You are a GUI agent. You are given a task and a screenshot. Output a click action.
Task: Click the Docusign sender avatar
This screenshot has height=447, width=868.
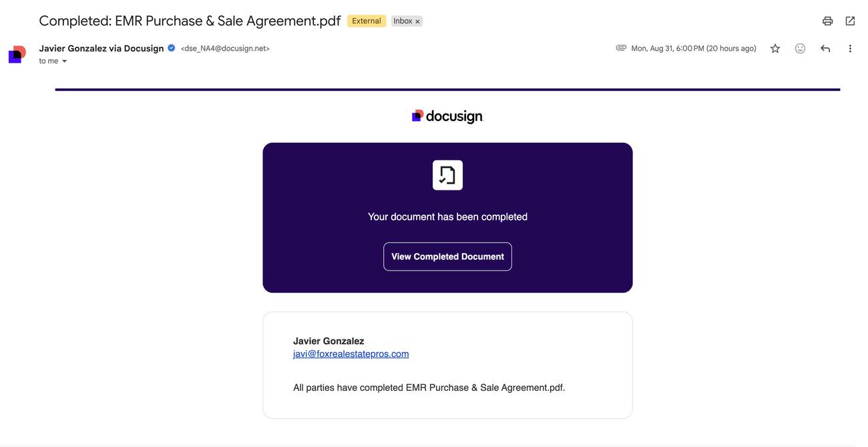point(17,54)
